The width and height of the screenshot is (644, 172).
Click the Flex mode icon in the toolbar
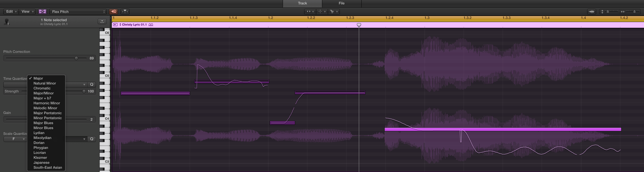[x=42, y=12]
